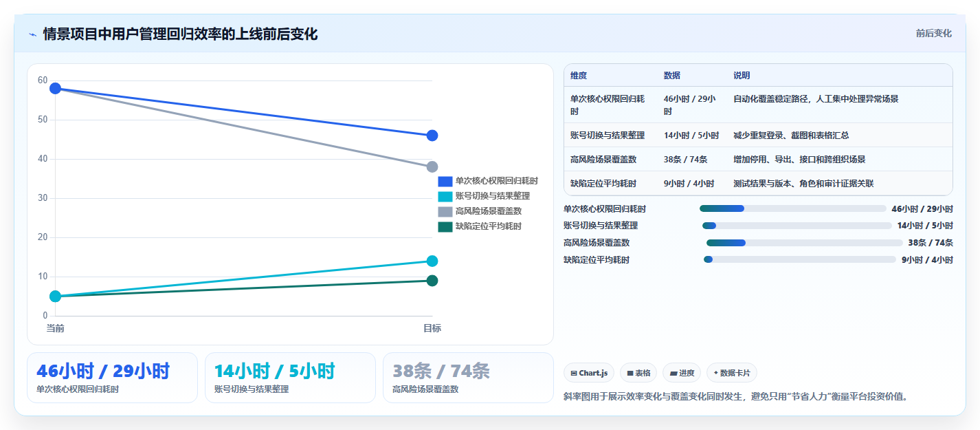Click the cyan data point at 5 on 当前
The width and height of the screenshot is (980, 430).
pos(56,297)
